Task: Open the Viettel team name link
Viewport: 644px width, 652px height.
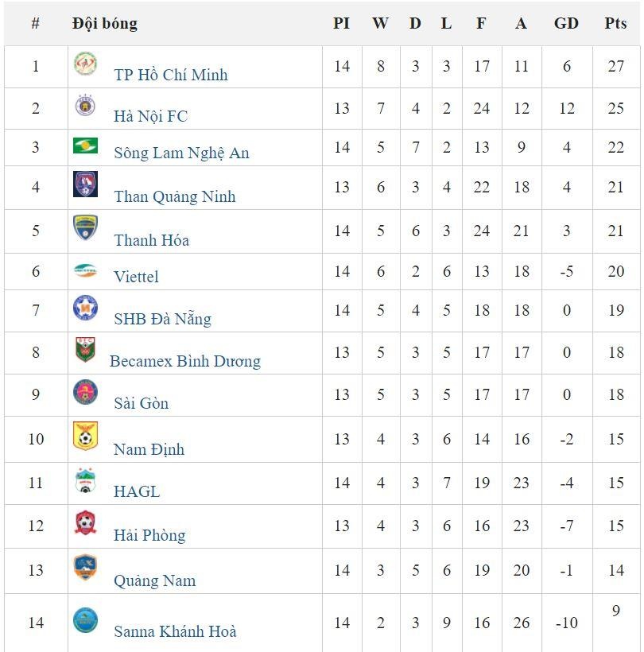Action: click(x=136, y=277)
